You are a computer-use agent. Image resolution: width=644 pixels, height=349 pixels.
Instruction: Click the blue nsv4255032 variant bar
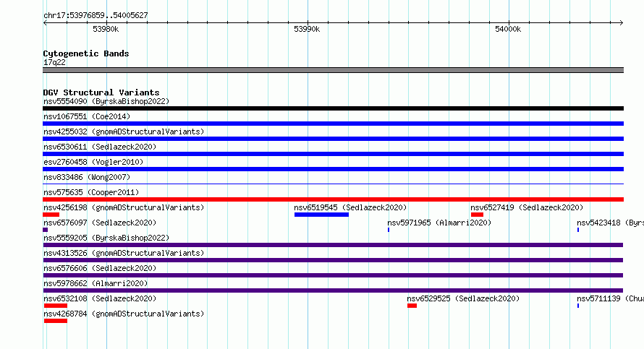(x=333, y=139)
